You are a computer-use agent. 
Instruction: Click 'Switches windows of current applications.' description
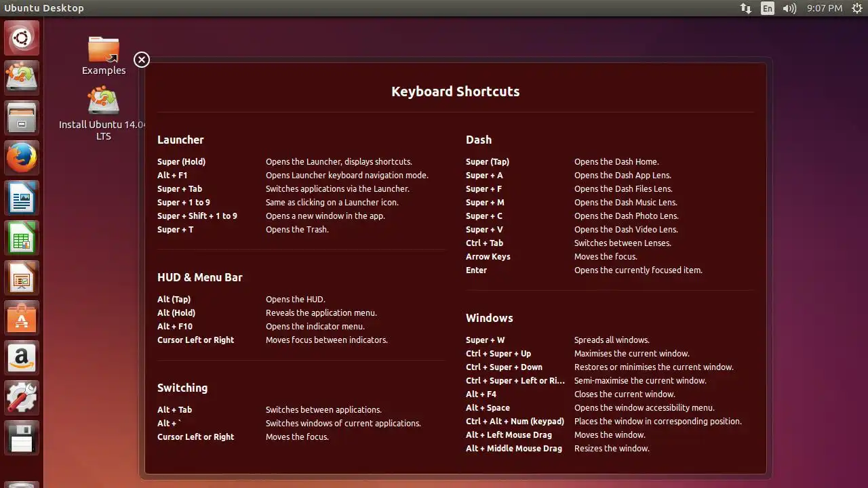pyautogui.click(x=343, y=424)
